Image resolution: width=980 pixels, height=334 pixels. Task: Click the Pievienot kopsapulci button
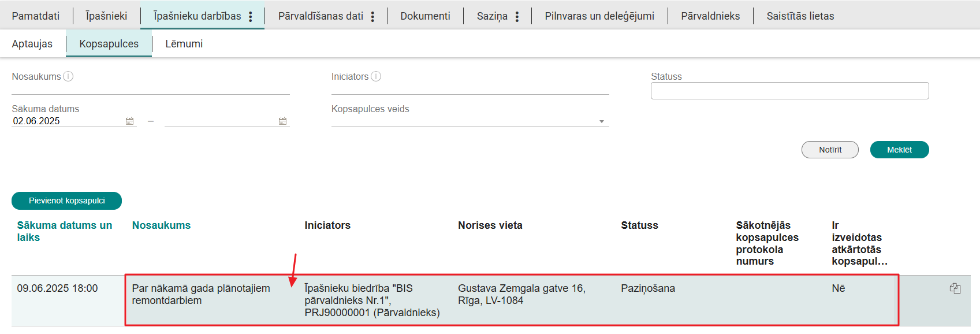coord(67,201)
